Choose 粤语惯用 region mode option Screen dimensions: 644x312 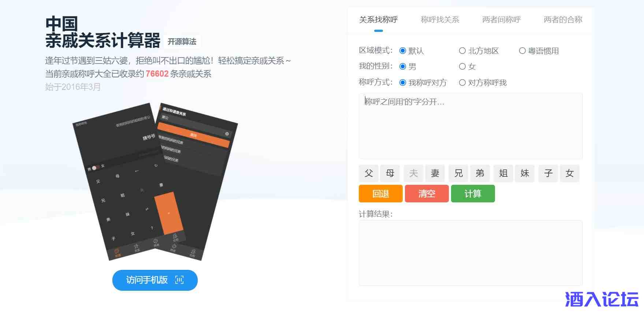tap(522, 51)
